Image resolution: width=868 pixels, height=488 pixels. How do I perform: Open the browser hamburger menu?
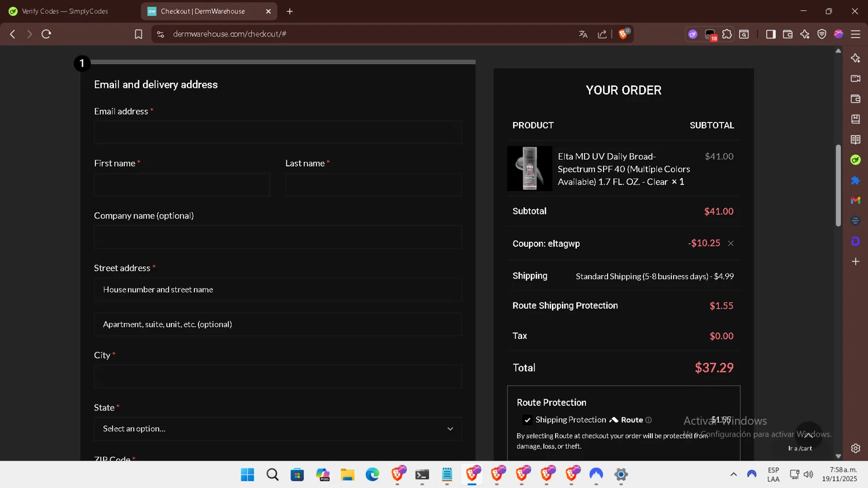click(x=855, y=34)
